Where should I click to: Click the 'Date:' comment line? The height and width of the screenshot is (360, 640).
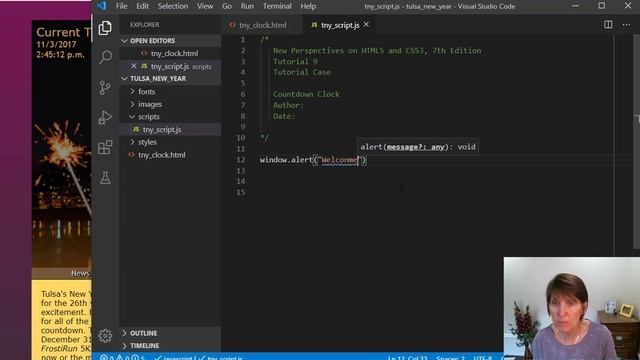coord(284,116)
